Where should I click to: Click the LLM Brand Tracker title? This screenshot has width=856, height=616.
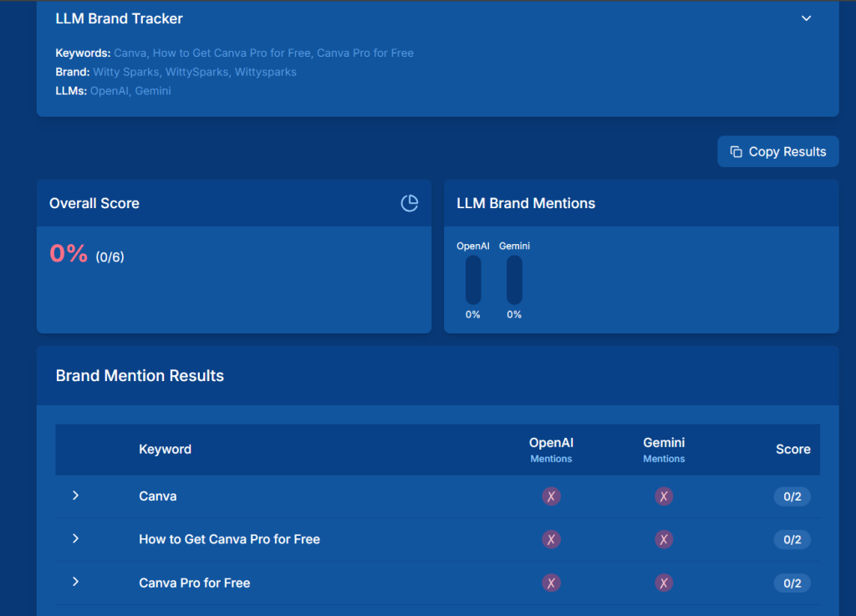point(119,18)
